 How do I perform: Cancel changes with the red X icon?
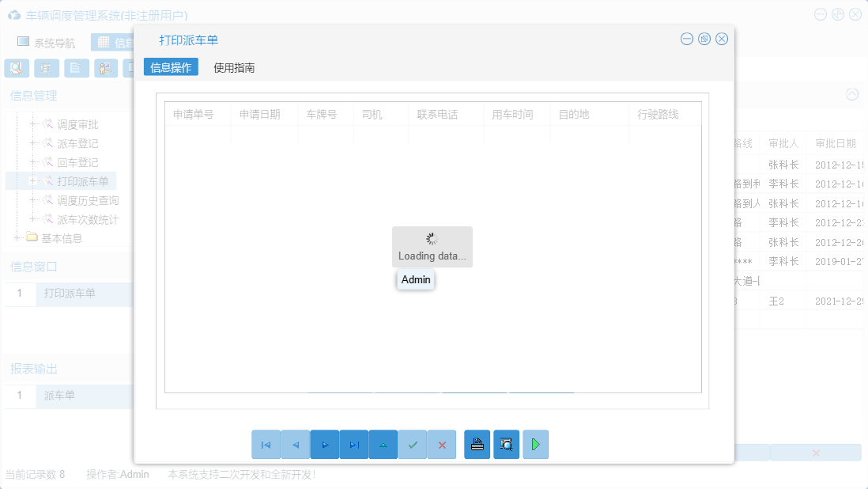point(442,444)
